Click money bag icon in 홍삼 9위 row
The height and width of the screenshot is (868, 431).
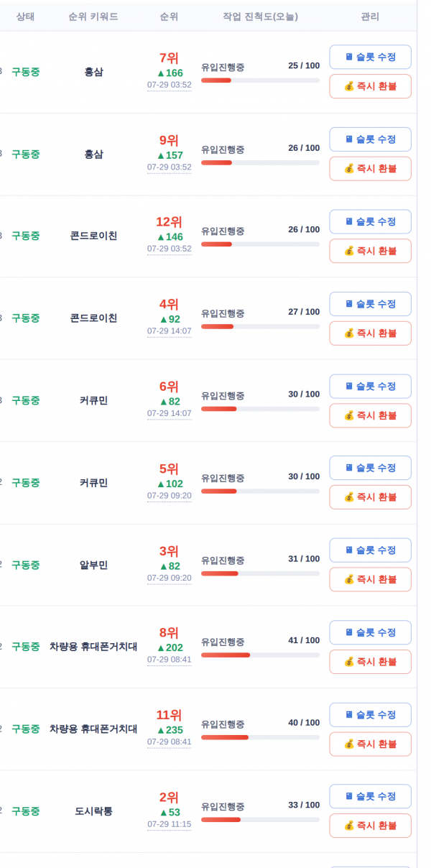click(349, 169)
